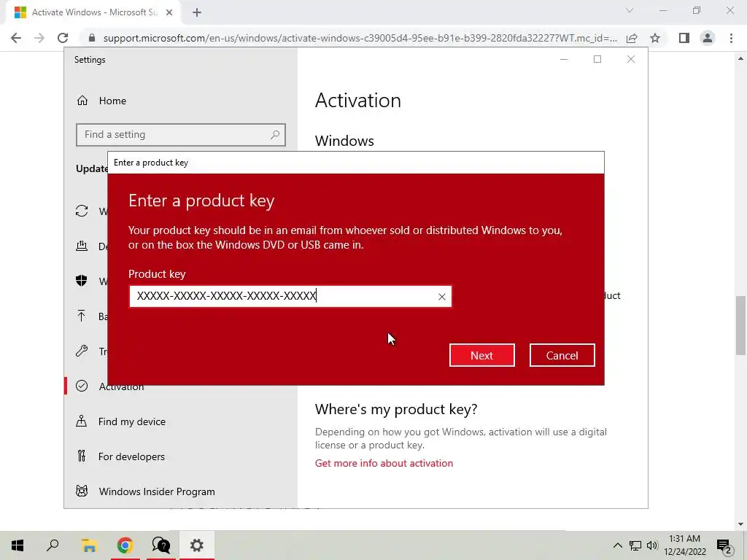Open network status tray icon
747x560 pixels.
click(635, 545)
